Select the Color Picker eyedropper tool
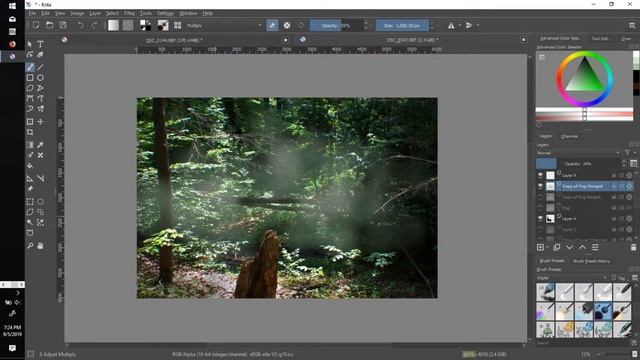Image resolution: width=640 pixels, height=360 pixels. pyautogui.click(x=40, y=145)
